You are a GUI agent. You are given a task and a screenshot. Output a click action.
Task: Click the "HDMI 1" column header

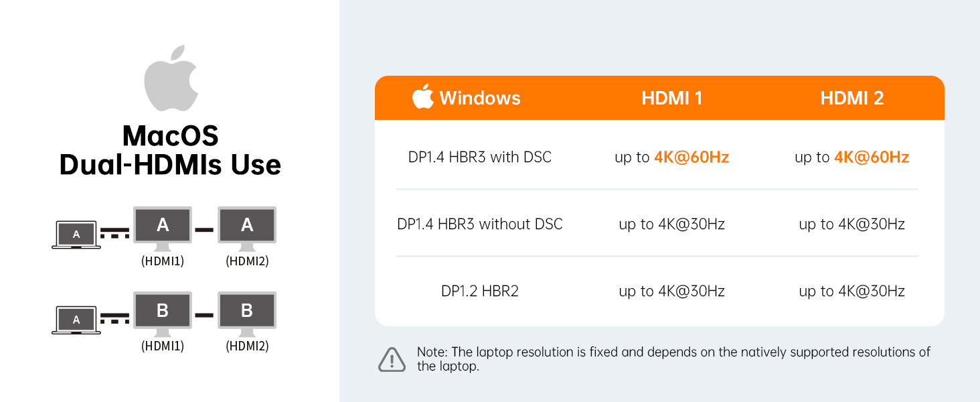[x=671, y=98]
